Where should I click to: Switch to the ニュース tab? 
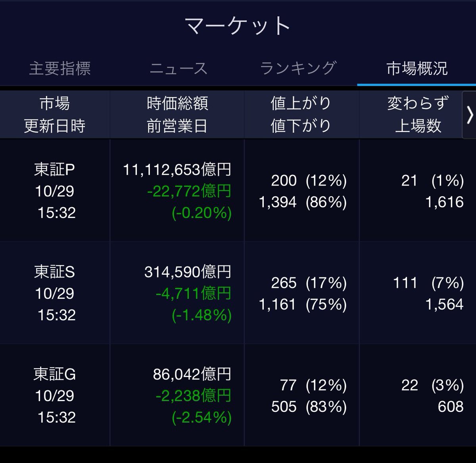[x=178, y=69]
